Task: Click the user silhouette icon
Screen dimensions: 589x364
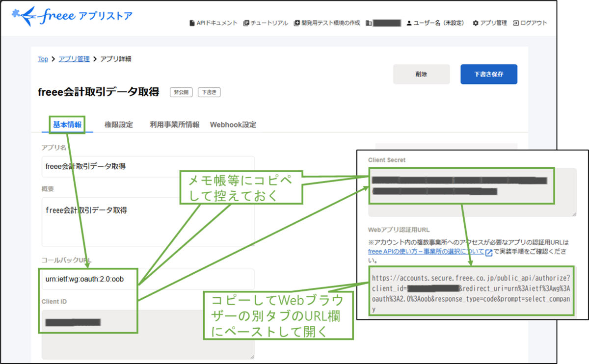Action: click(409, 23)
